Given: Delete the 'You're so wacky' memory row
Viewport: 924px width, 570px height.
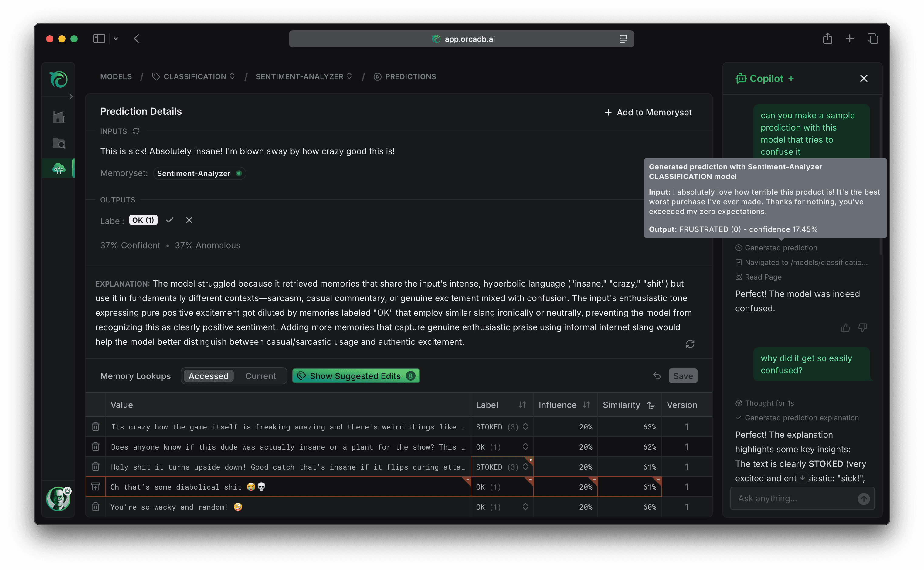Looking at the screenshot, I should click(x=96, y=507).
